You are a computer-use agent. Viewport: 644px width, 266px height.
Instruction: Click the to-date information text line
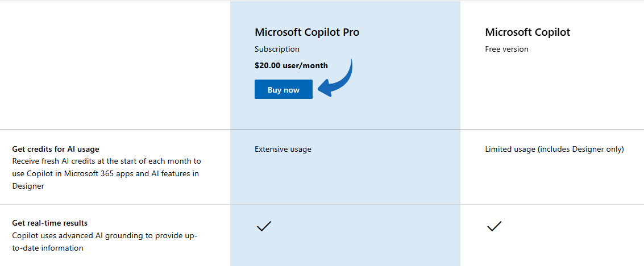point(48,248)
